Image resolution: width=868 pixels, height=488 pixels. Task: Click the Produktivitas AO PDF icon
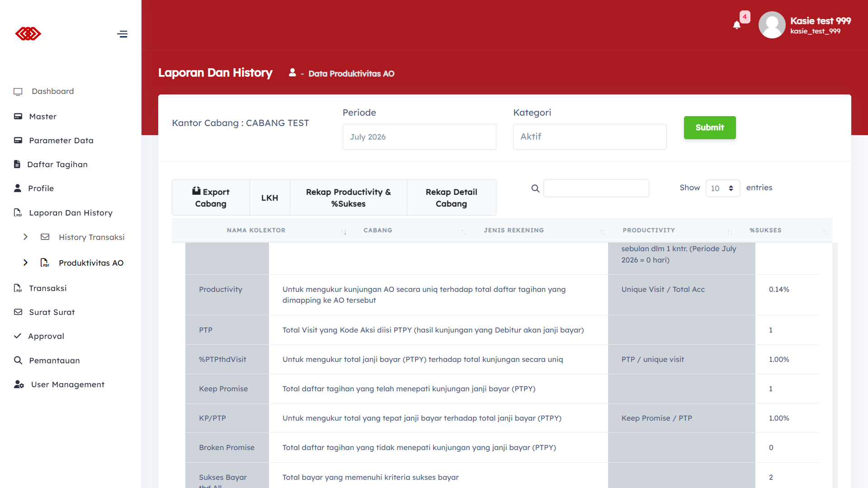click(x=45, y=263)
